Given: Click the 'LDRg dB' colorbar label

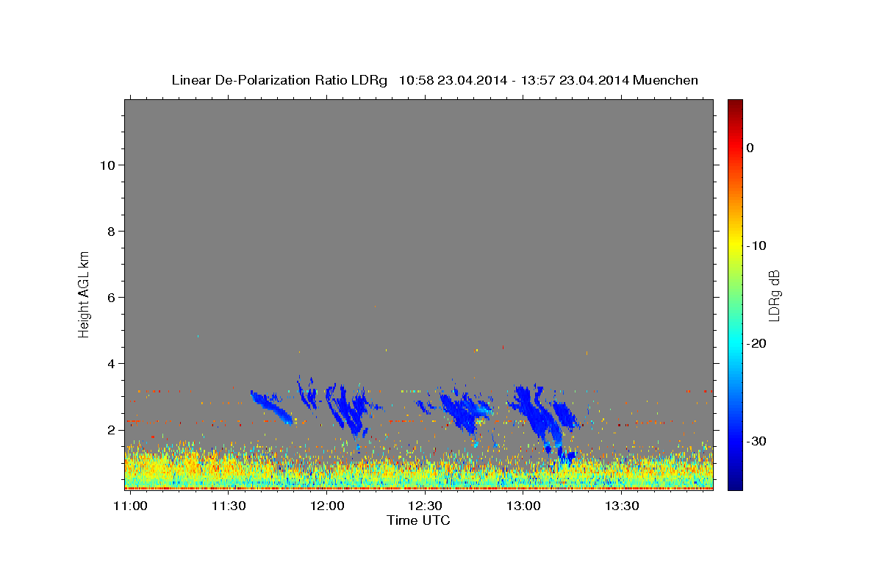Looking at the screenshot, I should 774,295.
